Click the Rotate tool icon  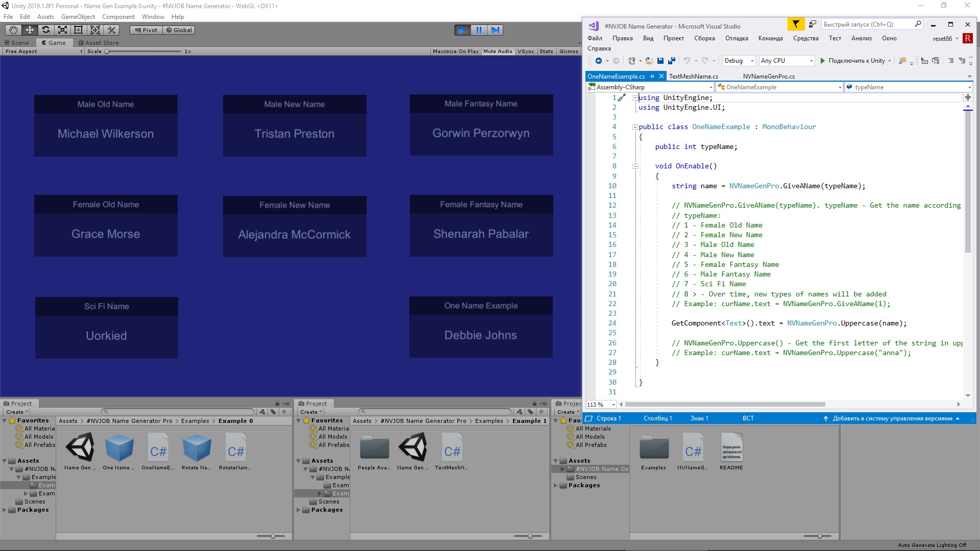[44, 30]
